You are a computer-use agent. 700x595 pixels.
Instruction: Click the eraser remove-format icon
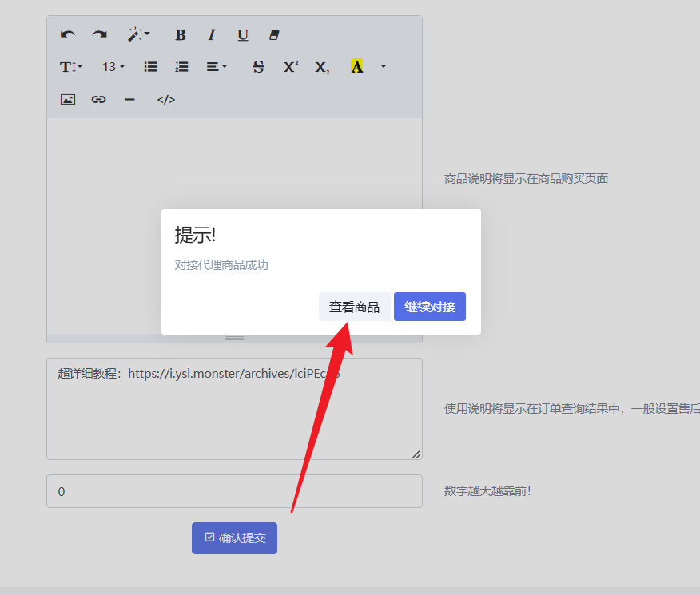[275, 35]
